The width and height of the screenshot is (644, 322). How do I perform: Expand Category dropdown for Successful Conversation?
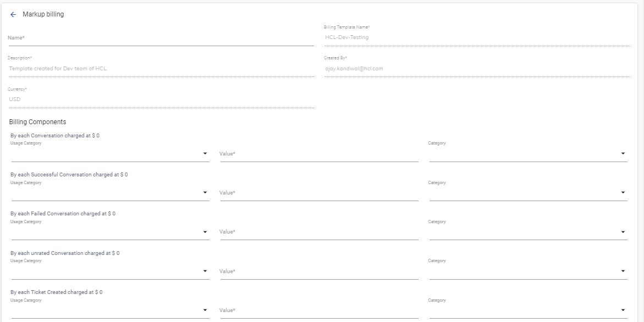point(528,193)
